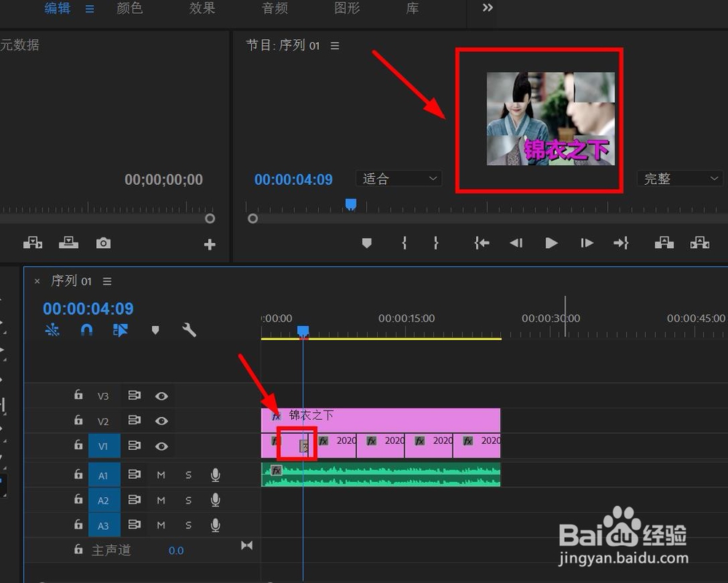Viewport: 728px width, 583px height.
Task: Solo track A2
Action: (188, 500)
